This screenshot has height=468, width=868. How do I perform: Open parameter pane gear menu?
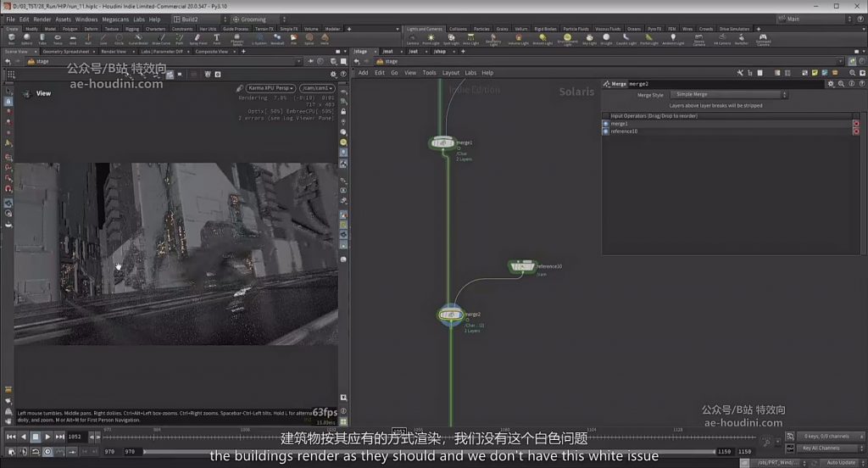tap(831, 84)
